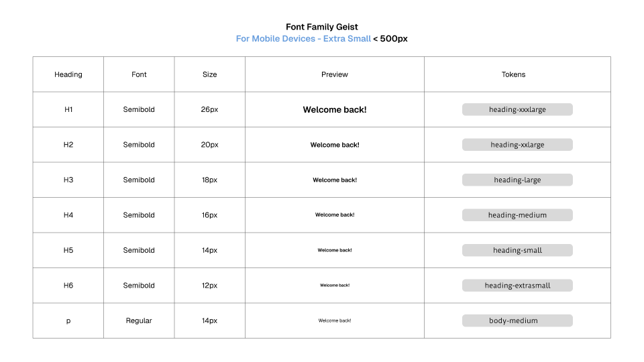This screenshot has width=644, height=362.
Task: Click the Tokens column header
Action: tap(513, 74)
